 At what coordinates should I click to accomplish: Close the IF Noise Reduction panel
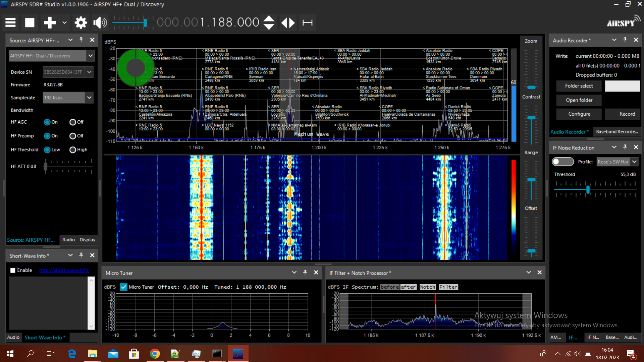coord(636,147)
